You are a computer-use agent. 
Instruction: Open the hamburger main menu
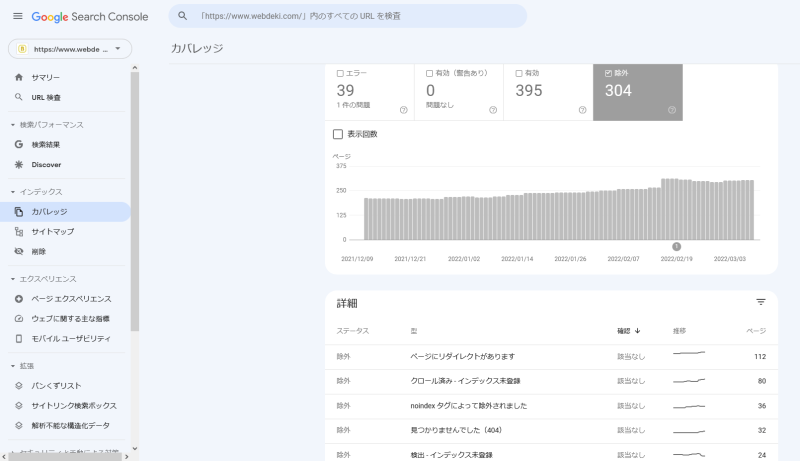pyautogui.click(x=17, y=16)
